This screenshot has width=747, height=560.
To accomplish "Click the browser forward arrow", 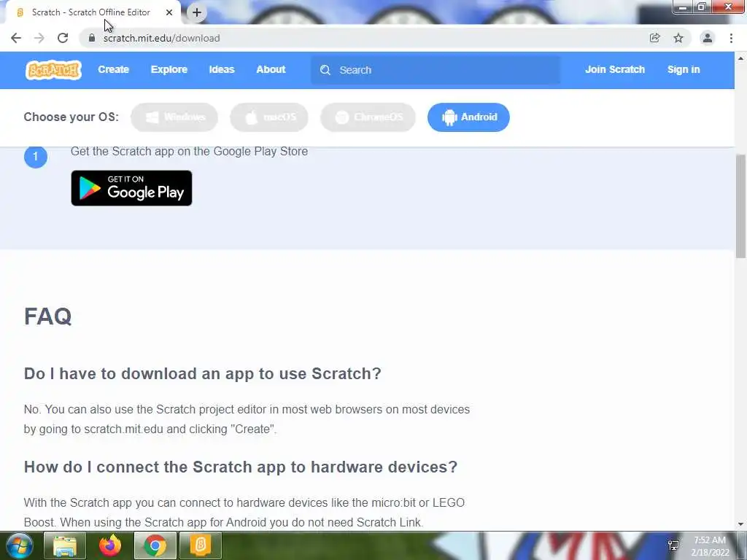I will (39, 38).
